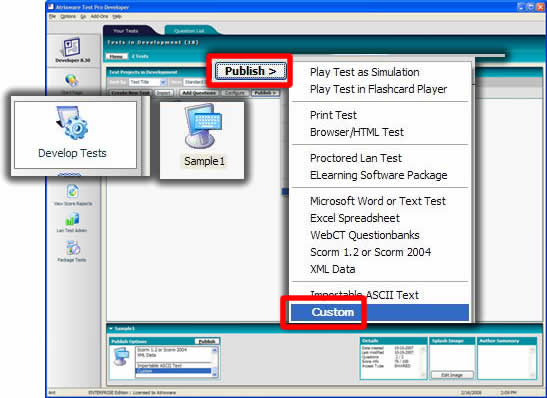
Task: Click the Home button
Action: point(116,56)
